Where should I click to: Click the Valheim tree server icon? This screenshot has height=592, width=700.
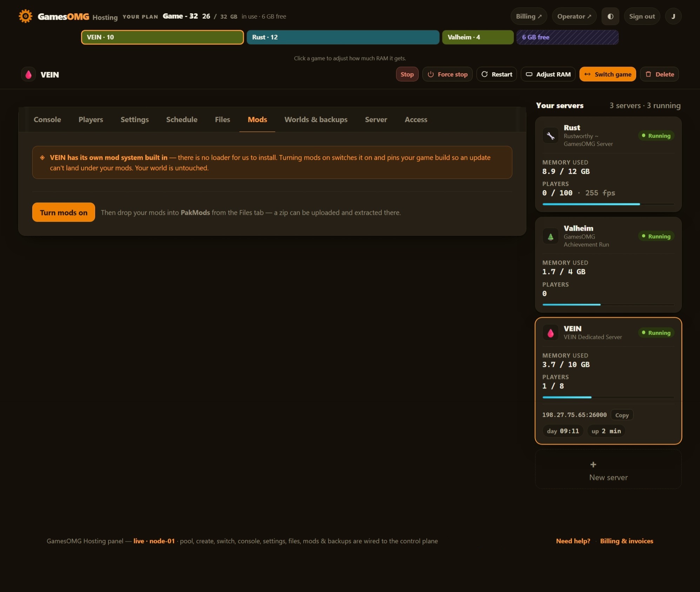pyautogui.click(x=550, y=236)
